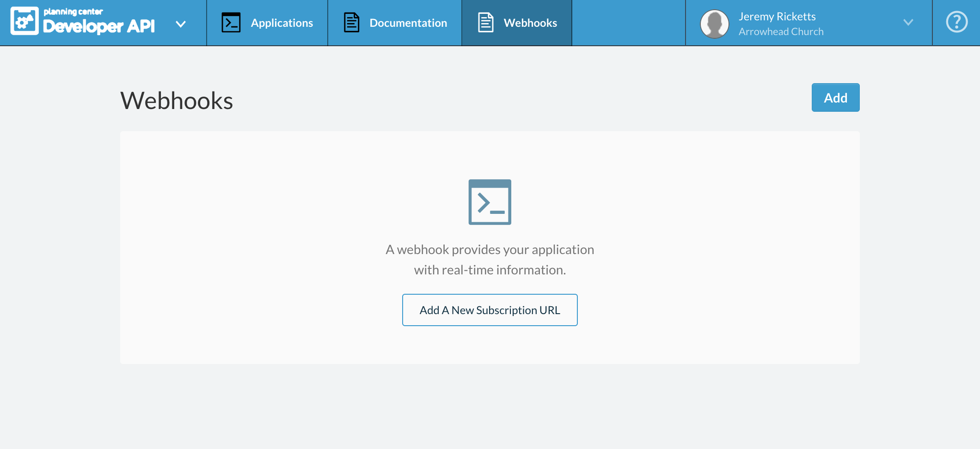Select the Applications terminal icon in navbar

click(x=232, y=22)
